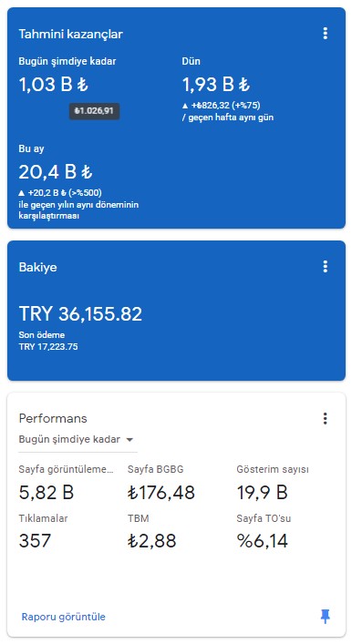
Task: Open the Raporu görüntüle link
Action: (x=63, y=617)
